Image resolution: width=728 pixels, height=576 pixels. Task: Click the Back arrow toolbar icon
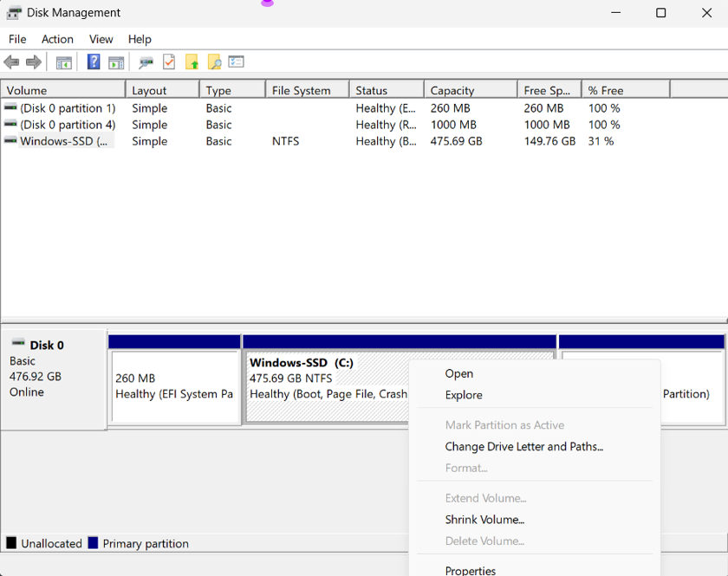[x=11, y=62]
